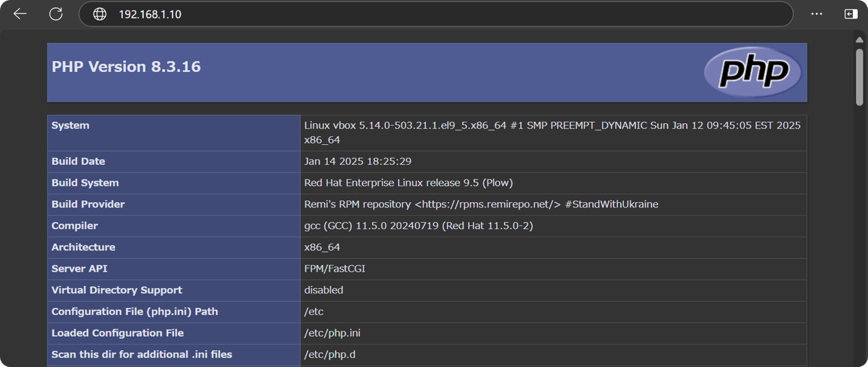Viewport: 868px width, 367px height.
Task: Click the Build System label
Action: pos(85,183)
